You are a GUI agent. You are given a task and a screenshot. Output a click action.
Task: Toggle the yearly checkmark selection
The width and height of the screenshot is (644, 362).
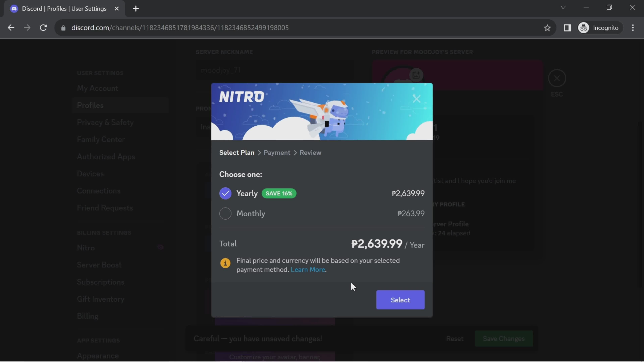[x=226, y=193]
